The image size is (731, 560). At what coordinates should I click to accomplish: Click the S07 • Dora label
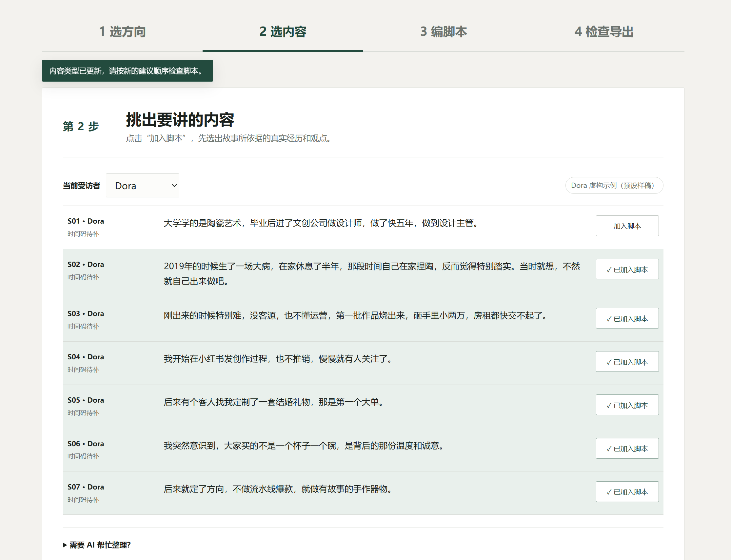click(x=86, y=487)
